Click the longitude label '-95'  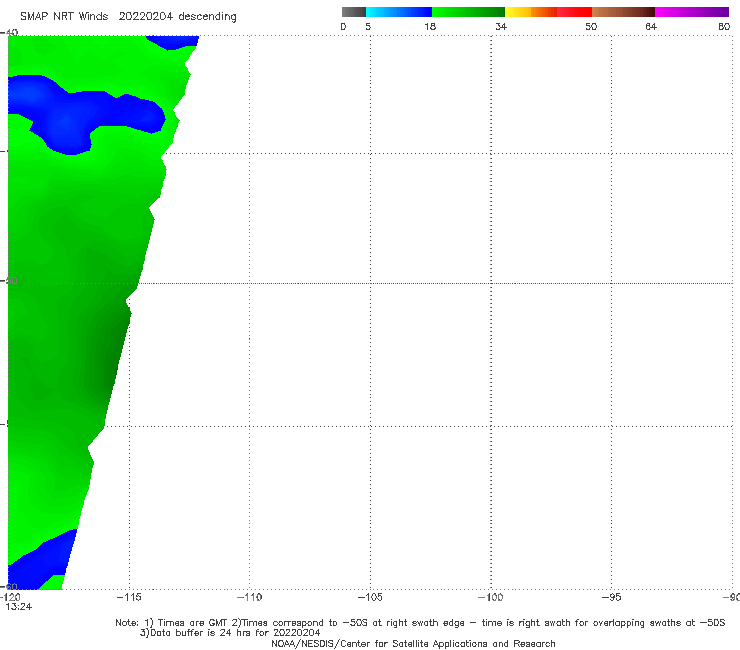point(612,597)
